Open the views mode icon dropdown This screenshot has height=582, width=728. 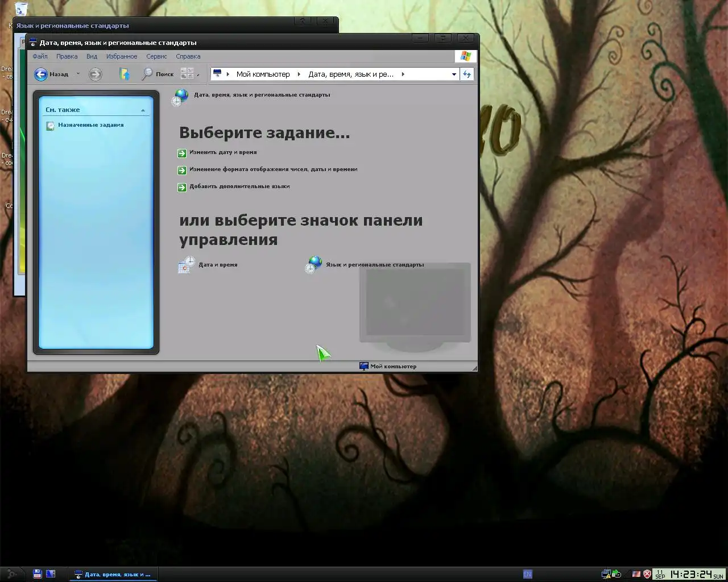(x=189, y=74)
